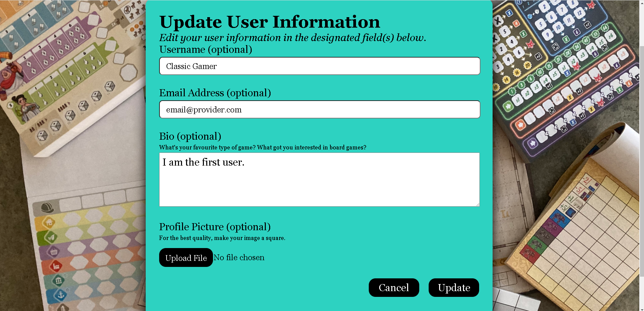Click the "Edit your user information" subtitle

(x=293, y=38)
